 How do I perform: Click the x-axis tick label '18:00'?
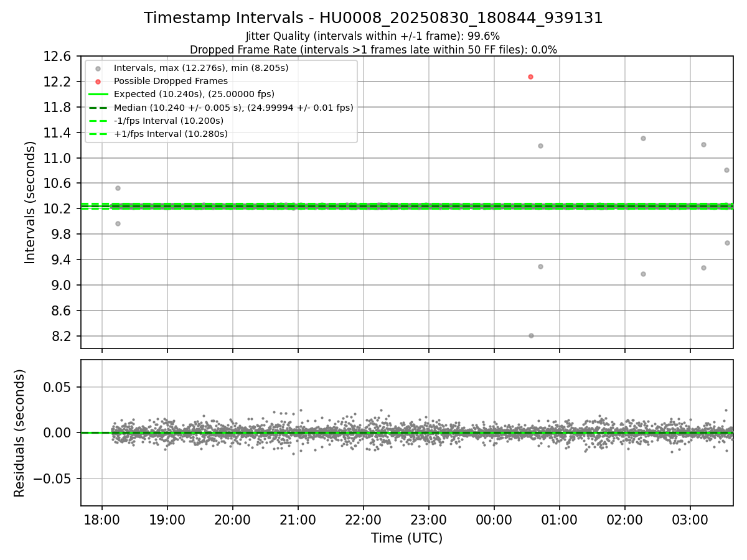[x=102, y=519]
